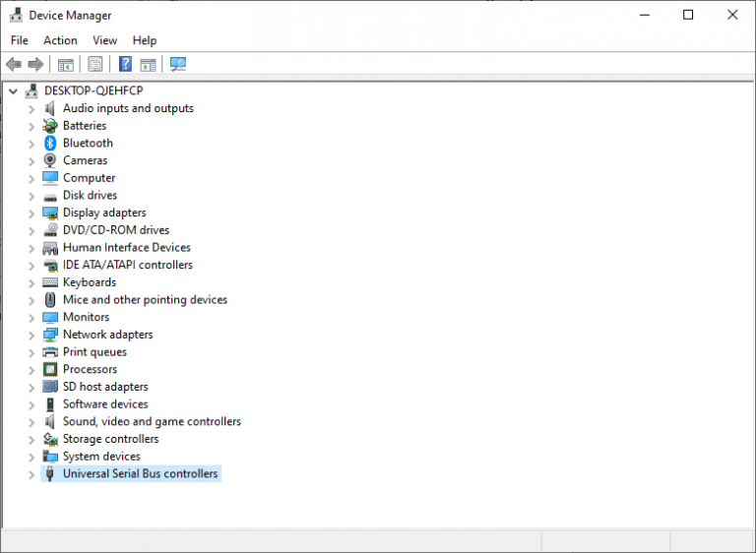Expand the Display adapters category
The height and width of the screenshot is (553, 756).
tap(31, 214)
